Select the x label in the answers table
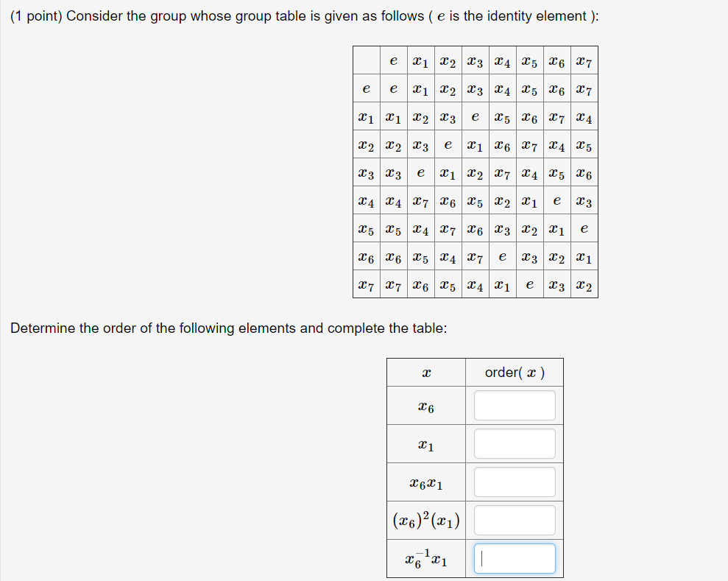 point(425,372)
